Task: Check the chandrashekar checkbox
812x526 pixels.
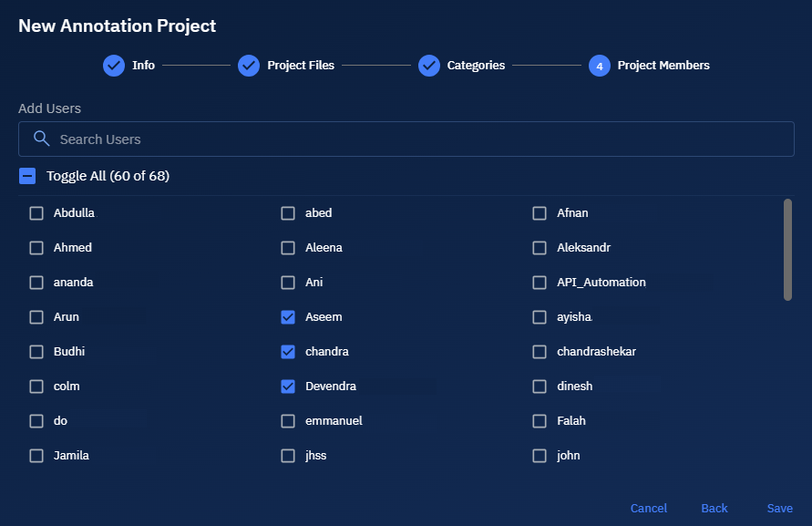Action: click(540, 352)
